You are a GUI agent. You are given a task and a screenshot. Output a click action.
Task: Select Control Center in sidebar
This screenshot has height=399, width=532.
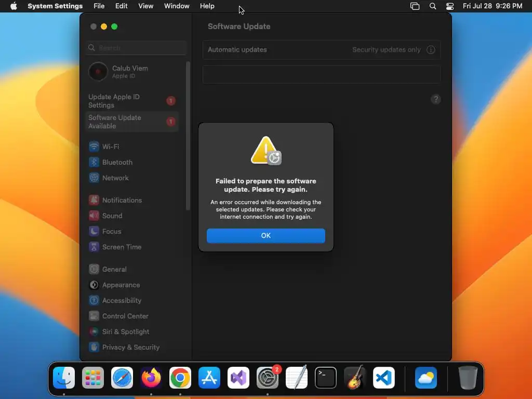pos(132,316)
